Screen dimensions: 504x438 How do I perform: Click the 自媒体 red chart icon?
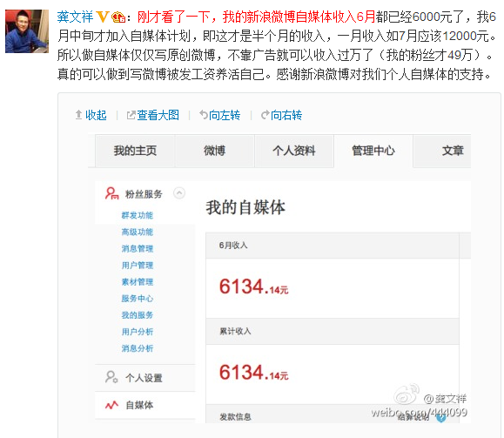pyautogui.click(x=111, y=405)
